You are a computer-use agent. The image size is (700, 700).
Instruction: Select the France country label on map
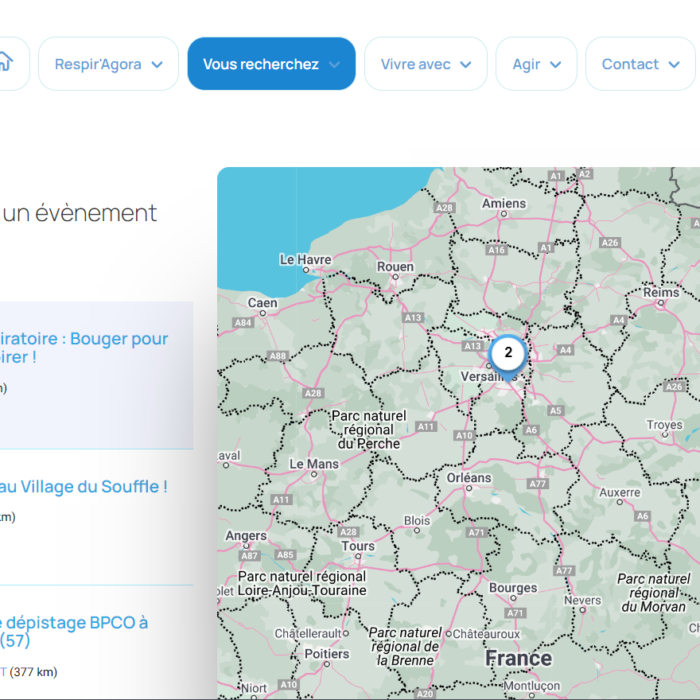point(518,658)
